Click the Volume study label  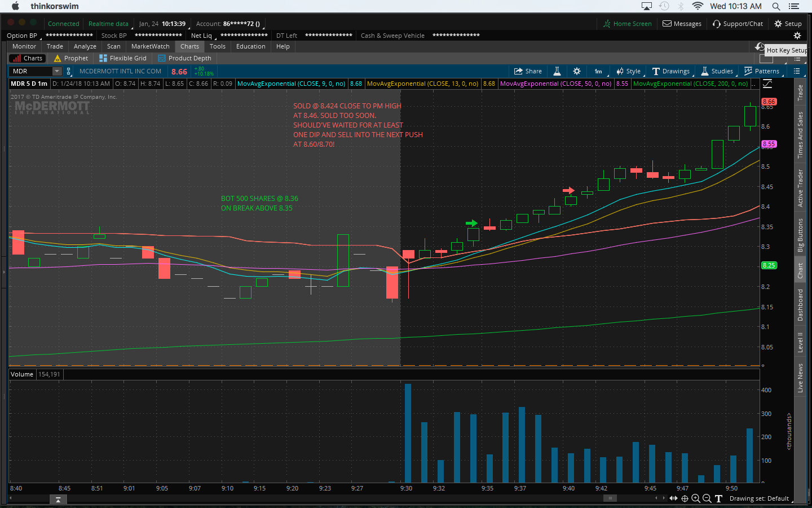click(22, 374)
